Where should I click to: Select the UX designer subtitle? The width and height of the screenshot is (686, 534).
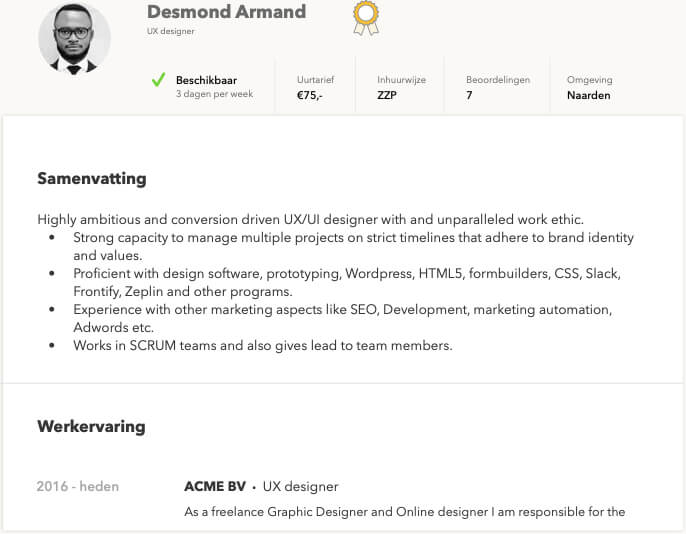(171, 31)
